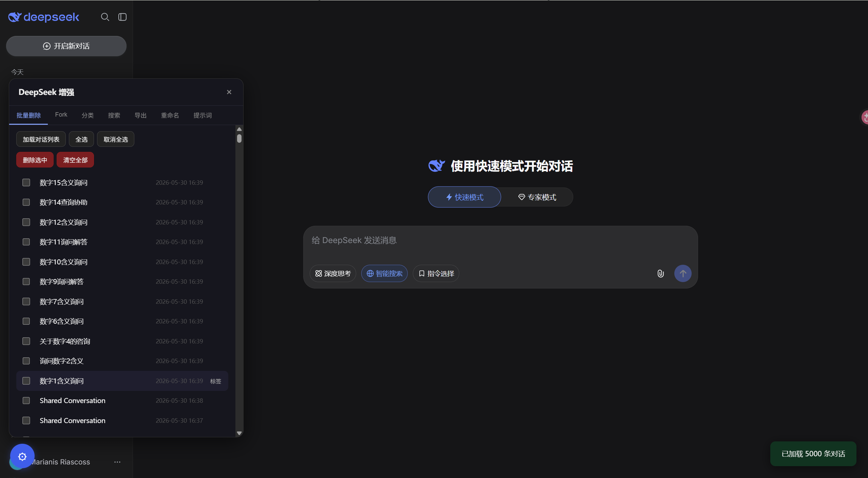Open the 分类 tab
The image size is (868, 478).
tap(88, 116)
